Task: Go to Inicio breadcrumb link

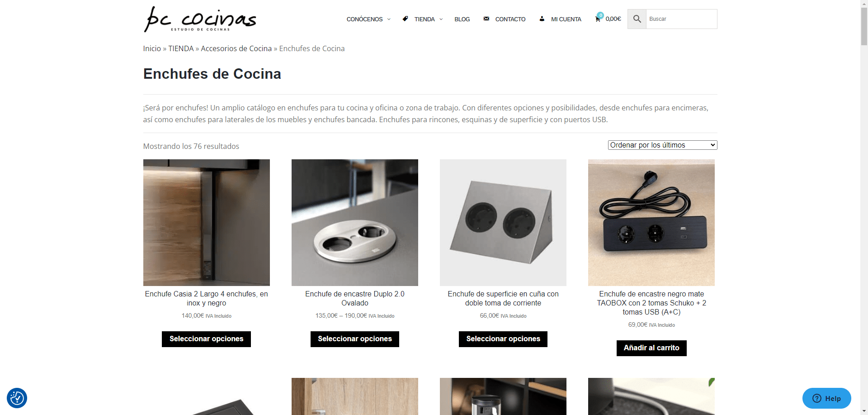Action: [x=152, y=48]
